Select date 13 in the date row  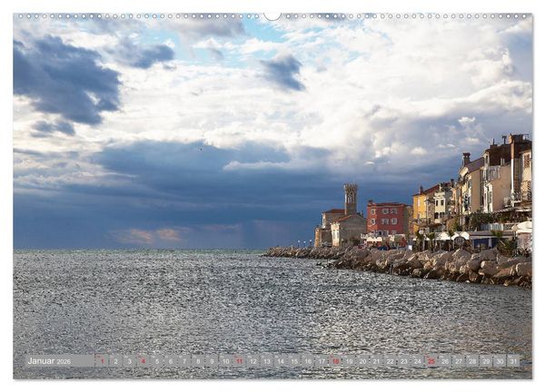tap(266, 361)
